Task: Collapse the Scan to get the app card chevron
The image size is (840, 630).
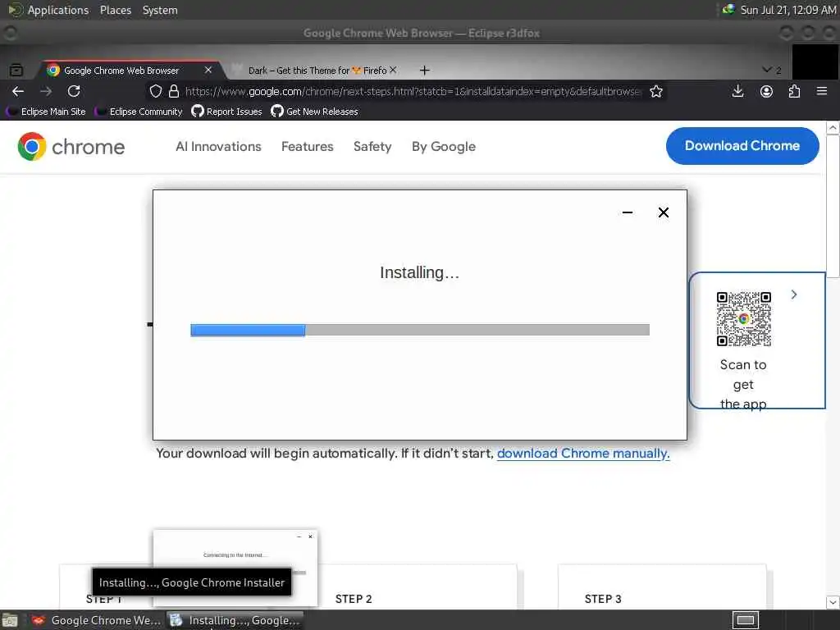Action: (794, 294)
